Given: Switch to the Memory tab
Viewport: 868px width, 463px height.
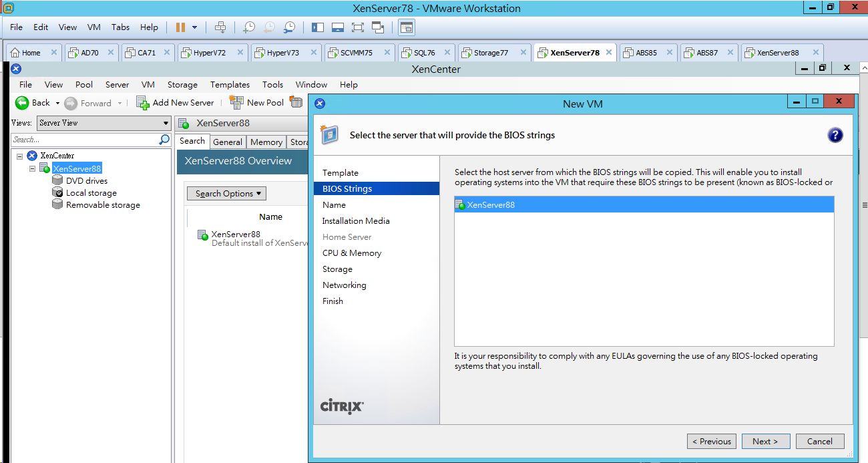Looking at the screenshot, I should tap(266, 142).
